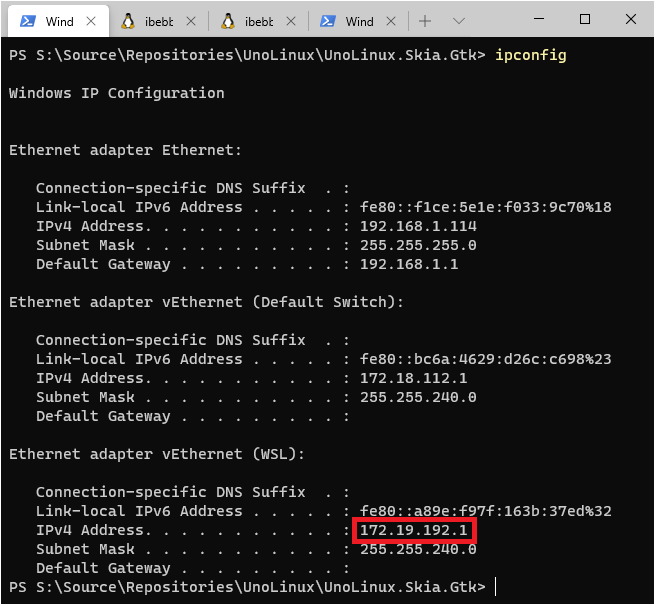Switch to the third ibebt Linux tab

click(x=259, y=21)
